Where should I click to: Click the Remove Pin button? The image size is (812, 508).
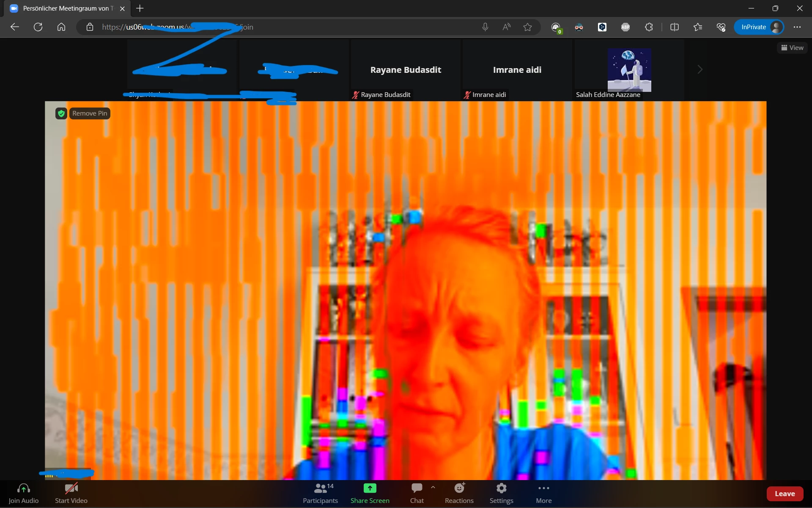[x=90, y=113]
